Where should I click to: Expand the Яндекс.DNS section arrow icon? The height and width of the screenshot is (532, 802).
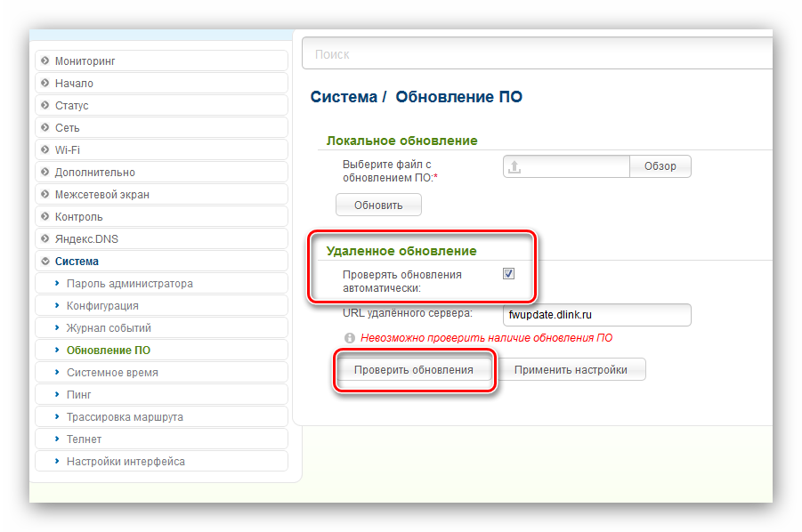[x=45, y=238]
